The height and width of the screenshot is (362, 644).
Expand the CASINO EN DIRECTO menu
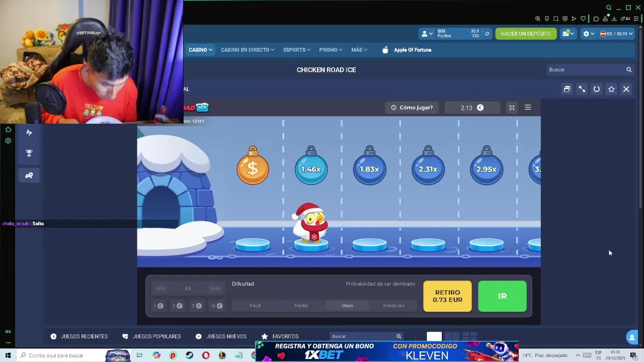[x=248, y=50]
